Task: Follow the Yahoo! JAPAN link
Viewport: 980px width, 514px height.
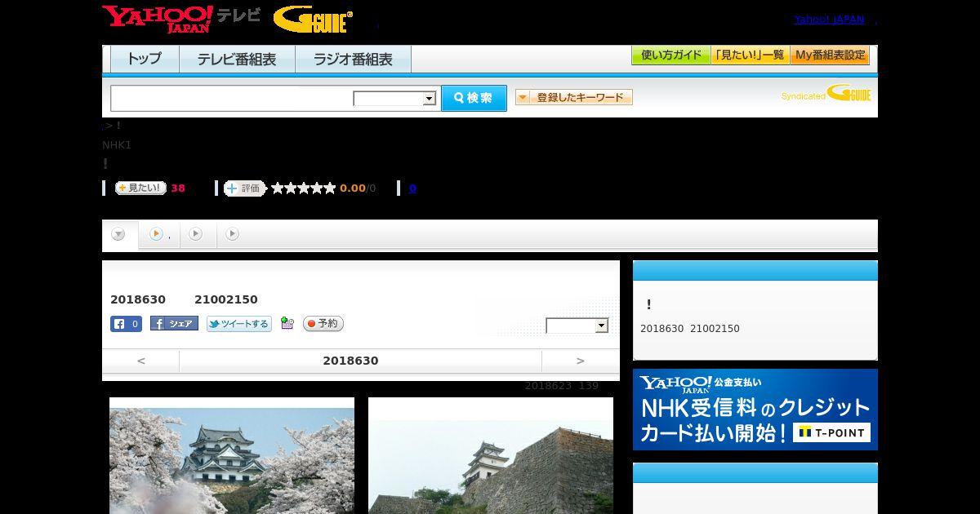Action: coord(829,19)
